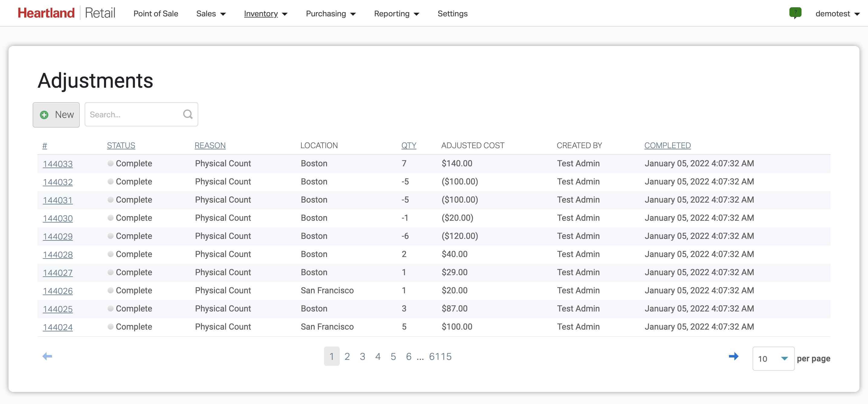Open the Inventory menu

266,14
